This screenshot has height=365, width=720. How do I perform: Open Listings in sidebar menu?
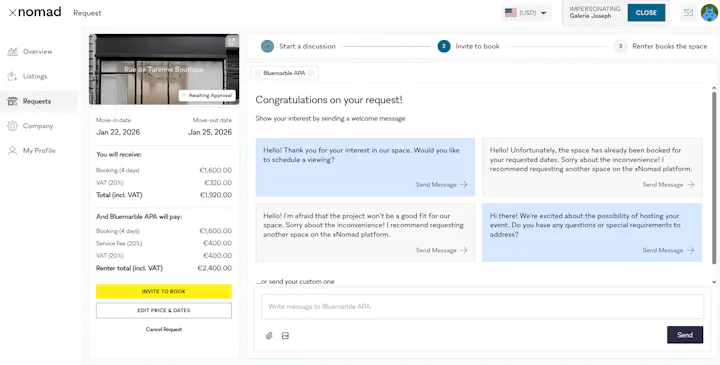[35, 76]
